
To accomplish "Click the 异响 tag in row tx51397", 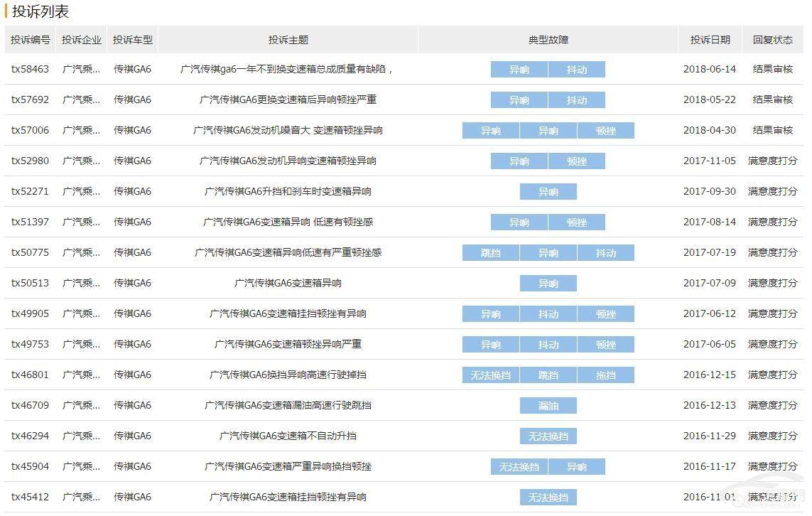I will pos(519,222).
